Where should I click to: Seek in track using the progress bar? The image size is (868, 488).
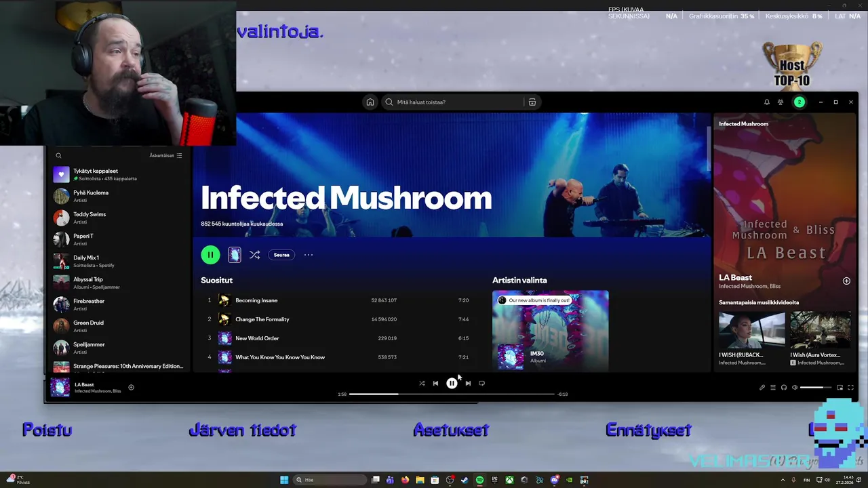tap(452, 394)
